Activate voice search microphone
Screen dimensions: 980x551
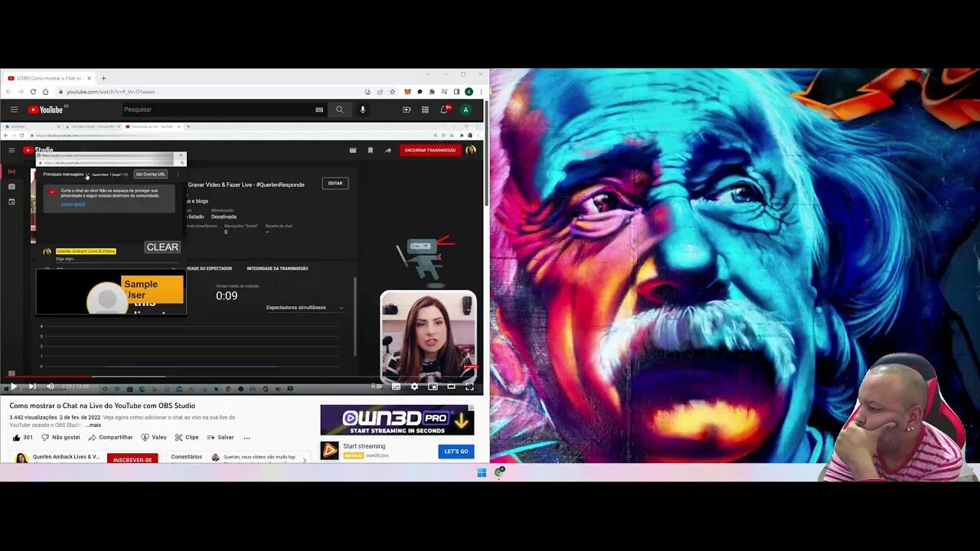[363, 109]
